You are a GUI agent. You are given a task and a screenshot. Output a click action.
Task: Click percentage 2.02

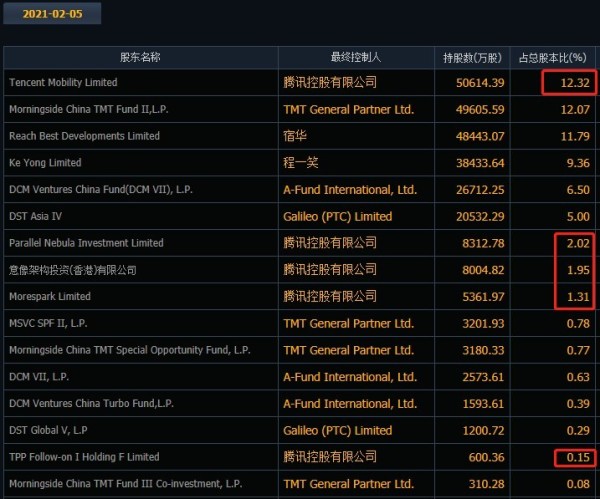[578, 243]
